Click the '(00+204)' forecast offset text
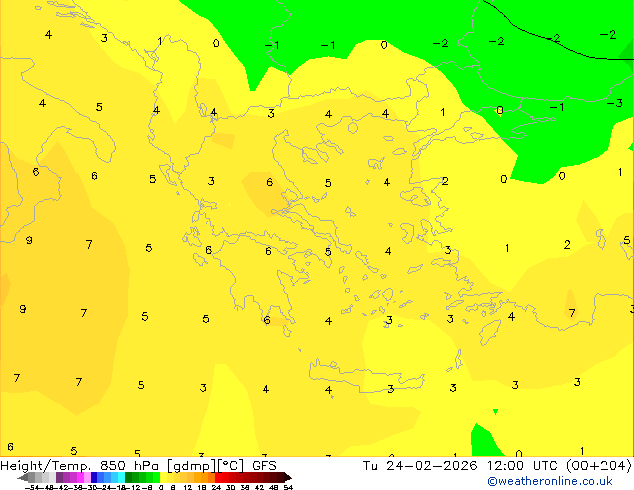This screenshot has height=490, width=634. point(598,465)
